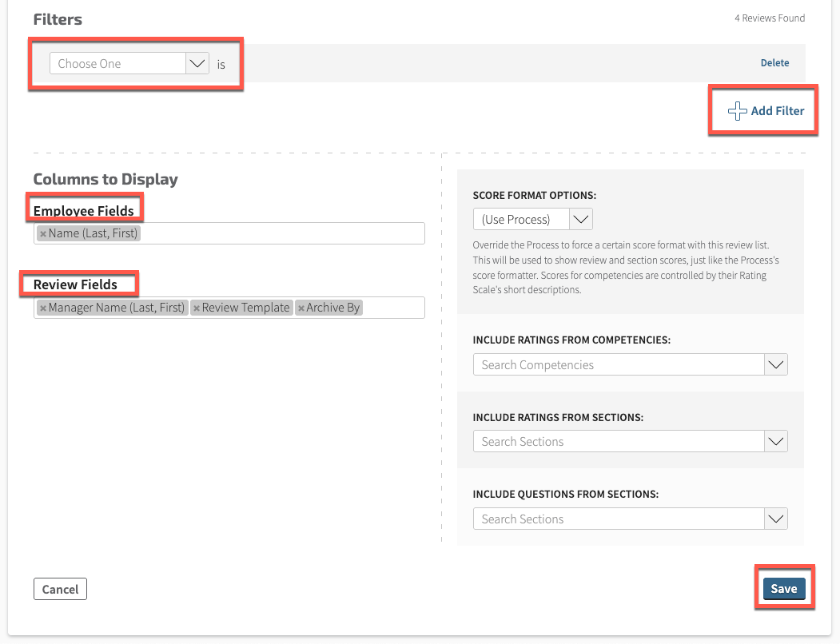Select the Name (Last, First) tag
The width and height of the screenshot is (840, 644).
pyautogui.click(x=89, y=233)
